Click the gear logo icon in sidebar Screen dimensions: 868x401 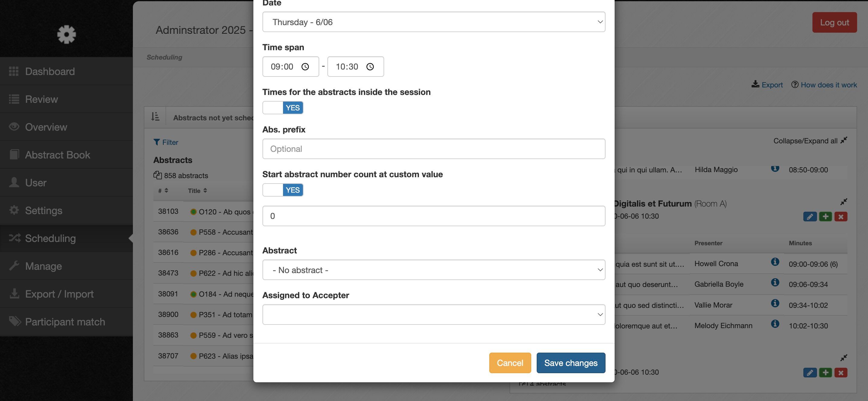pos(66,34)
